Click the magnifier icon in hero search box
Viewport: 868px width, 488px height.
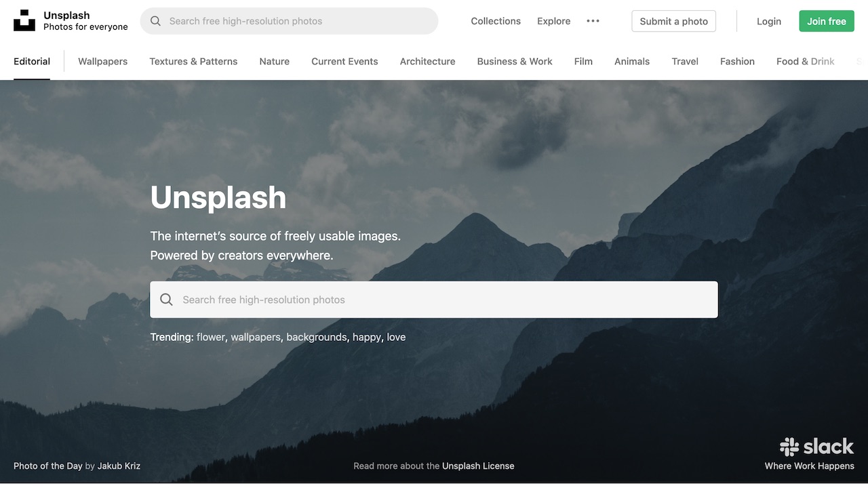coord(166,300)
